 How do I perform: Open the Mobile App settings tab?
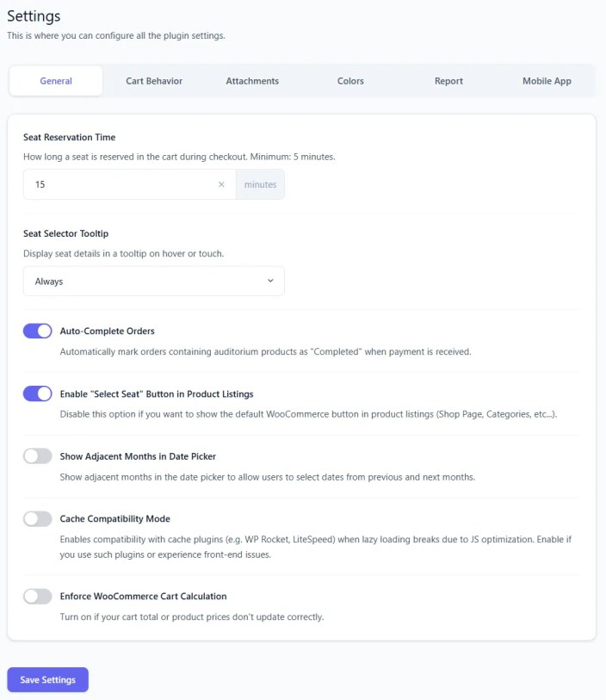click(x=547, y=80)
